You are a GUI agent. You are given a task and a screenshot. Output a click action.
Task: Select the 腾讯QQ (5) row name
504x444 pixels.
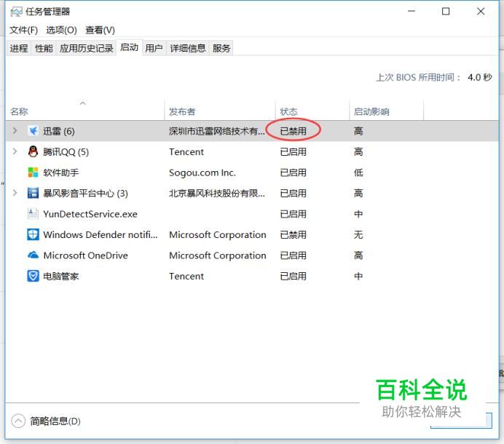(66, 151)
